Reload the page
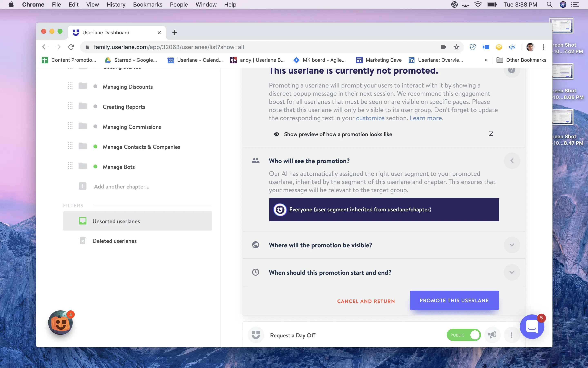 71,47
